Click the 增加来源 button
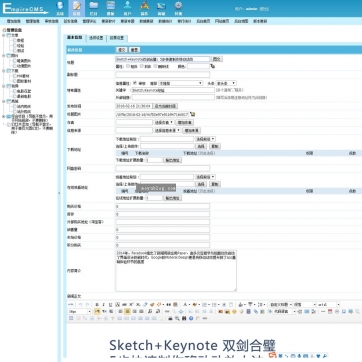Screen dimensions: 362x362 (x=192, y=130)
